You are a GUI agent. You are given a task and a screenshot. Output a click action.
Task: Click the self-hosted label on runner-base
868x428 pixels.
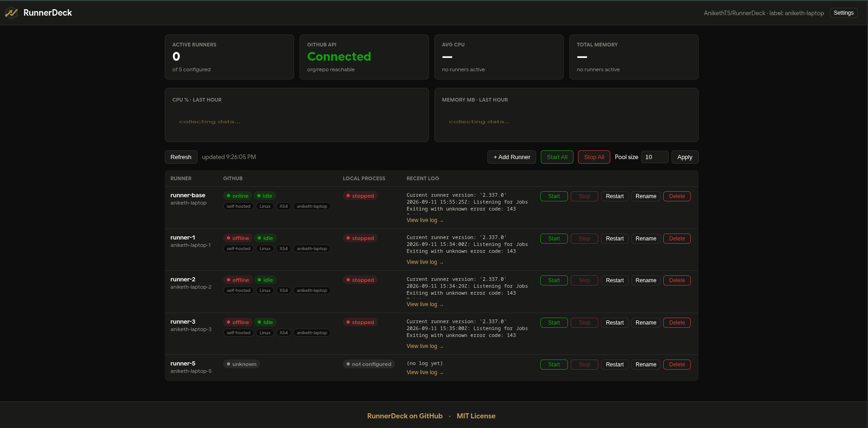tap(238, 206)
